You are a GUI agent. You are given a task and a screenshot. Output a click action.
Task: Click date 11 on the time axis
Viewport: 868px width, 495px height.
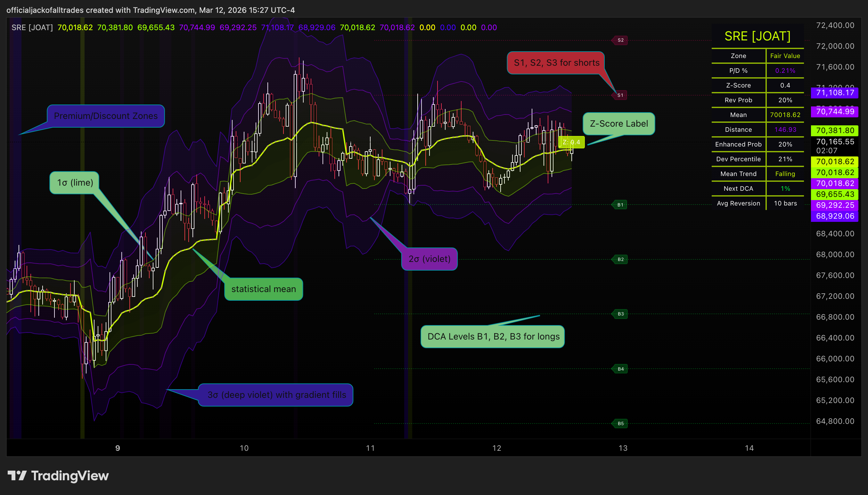[371, 448]
